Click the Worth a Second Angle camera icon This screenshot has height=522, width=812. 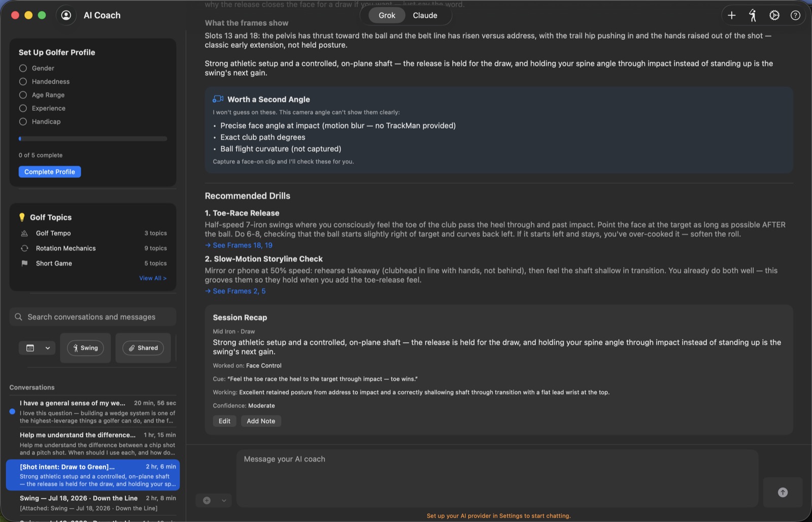218,99
